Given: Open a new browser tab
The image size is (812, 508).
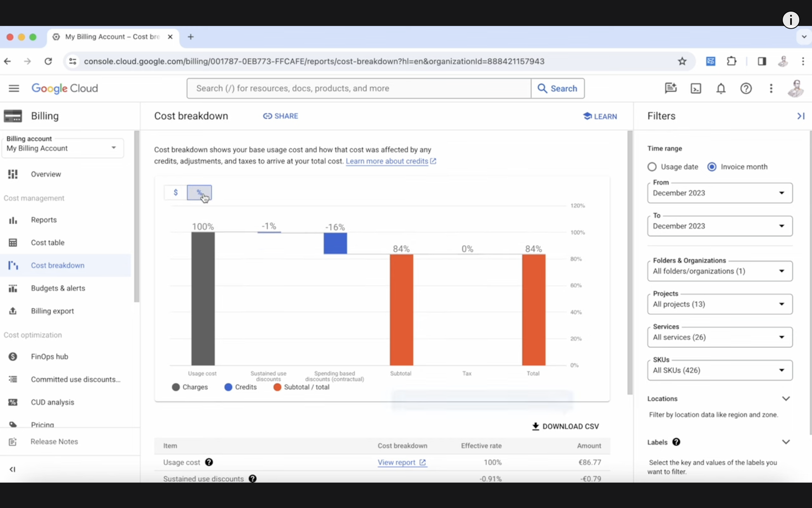Looking at the screenshot, I should (191, 37).
